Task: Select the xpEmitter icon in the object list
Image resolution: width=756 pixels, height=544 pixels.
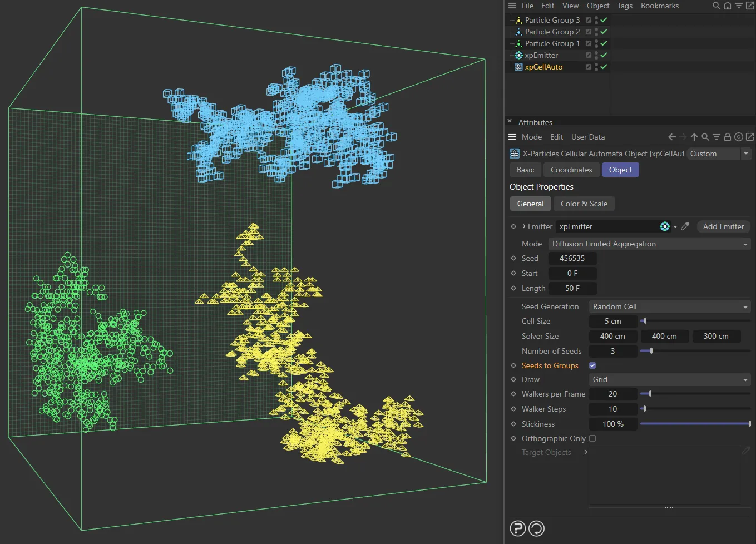Action: (x=518, y=55)
